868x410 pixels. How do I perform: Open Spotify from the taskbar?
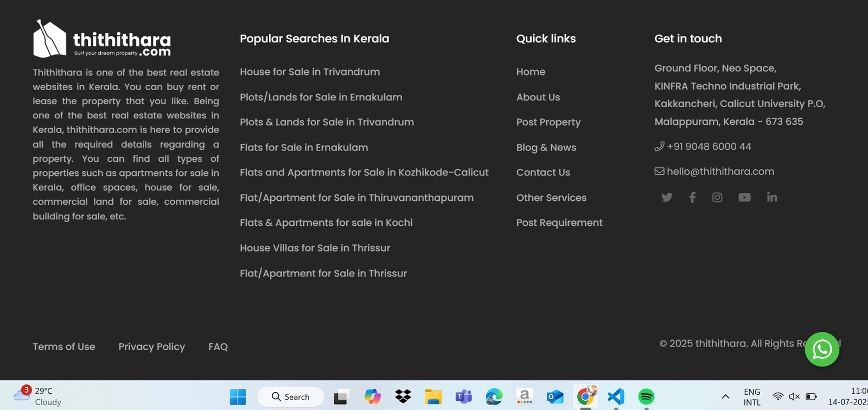click(646, 396)
